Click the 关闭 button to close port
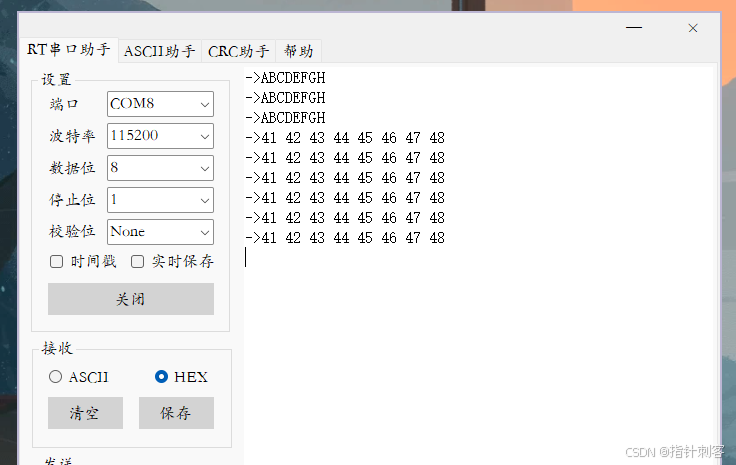This screenshot has height=465, width=736. (x=130, y=299)
